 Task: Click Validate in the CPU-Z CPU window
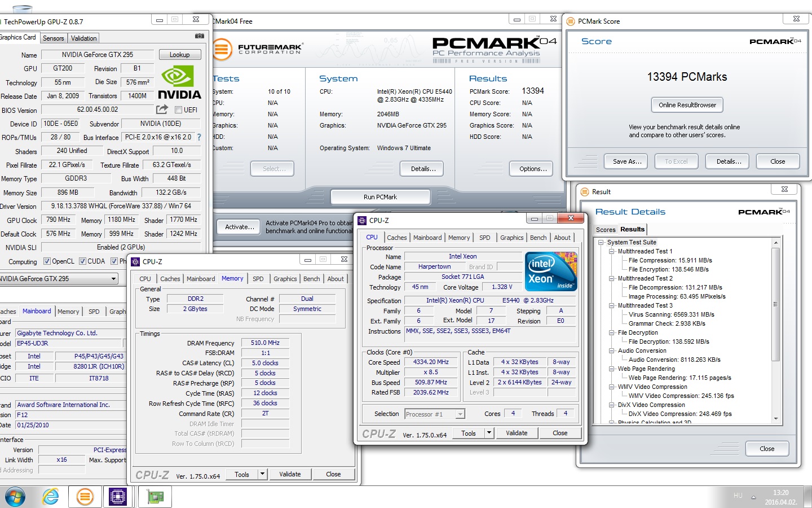click(517, 433)
